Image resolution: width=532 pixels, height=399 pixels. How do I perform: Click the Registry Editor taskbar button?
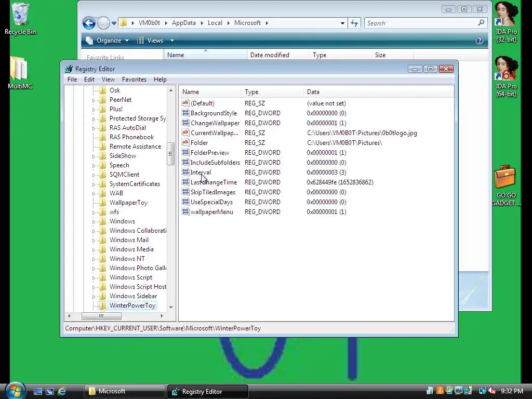tap(208, 391)
